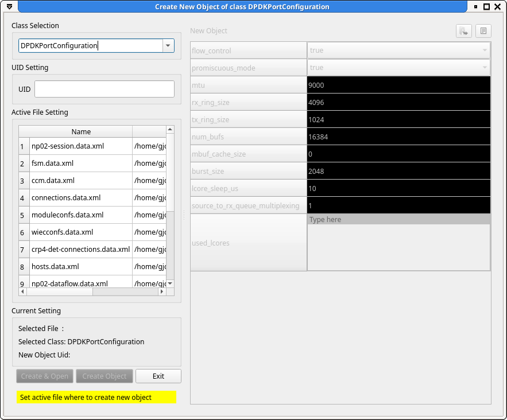507x420 pixels.
Task: Click the rx_ring_size value 4096
Action: click(x=398, y=102)
